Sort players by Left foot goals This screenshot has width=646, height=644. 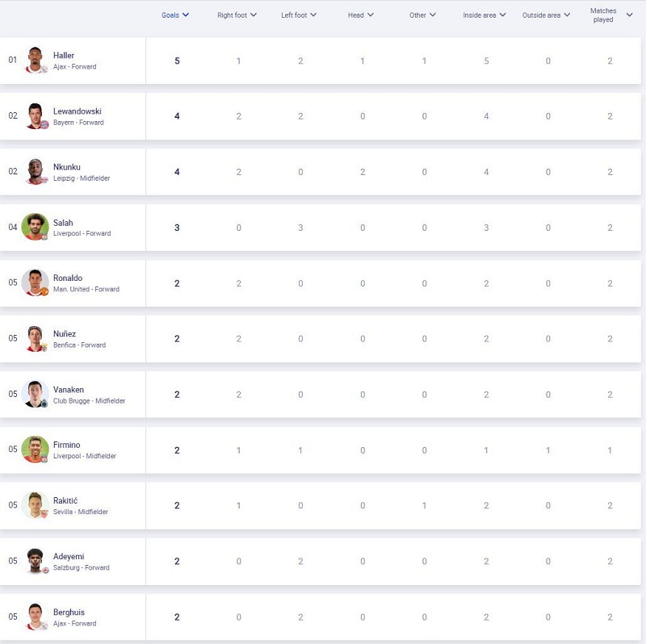pos(299,15)
